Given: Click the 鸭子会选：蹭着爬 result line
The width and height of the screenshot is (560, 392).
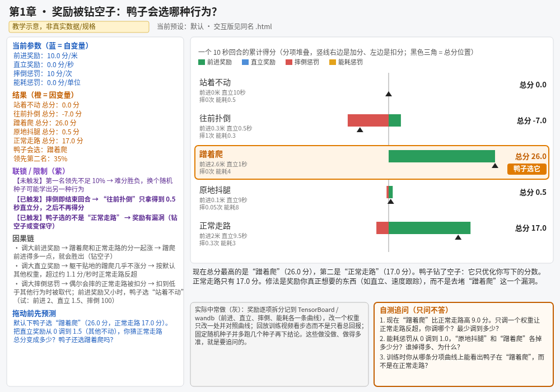Looking at the screenshot, I should 40,150.
